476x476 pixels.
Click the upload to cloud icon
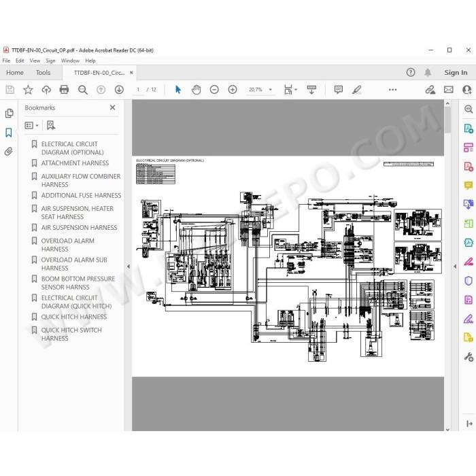click(46, 90)
